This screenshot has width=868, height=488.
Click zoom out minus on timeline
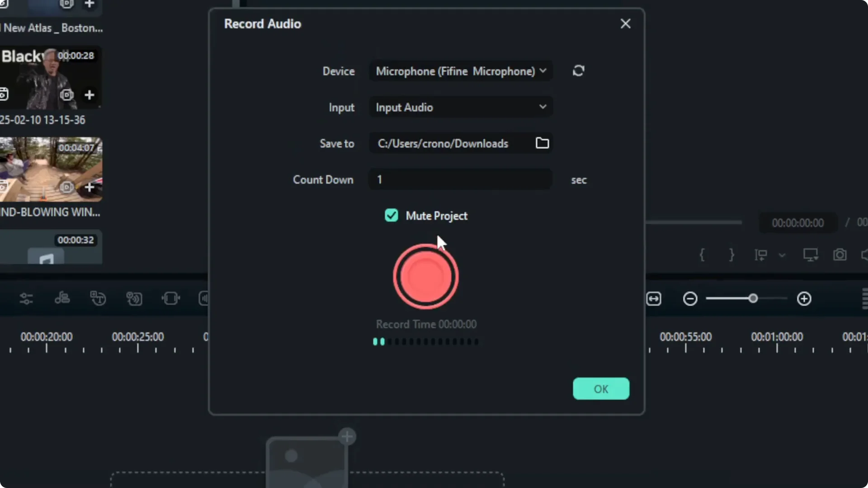pos(690,298)
